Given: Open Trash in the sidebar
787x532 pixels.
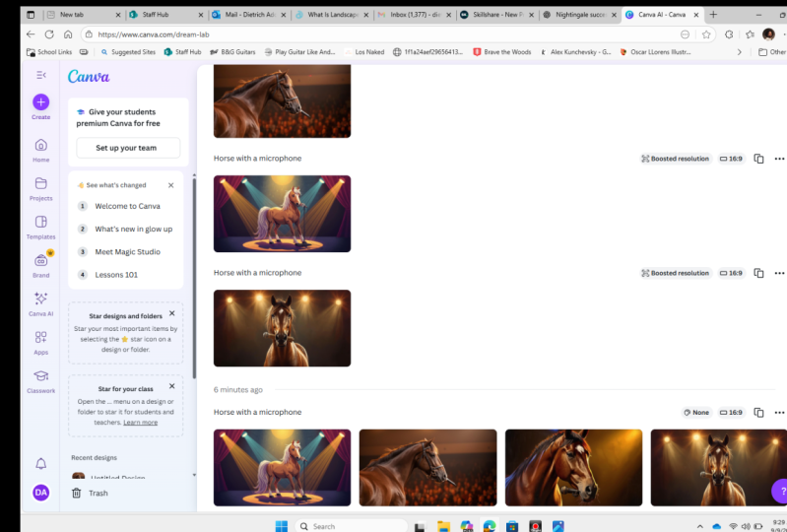Looking at the screenshot, I should tap(91, 493).
